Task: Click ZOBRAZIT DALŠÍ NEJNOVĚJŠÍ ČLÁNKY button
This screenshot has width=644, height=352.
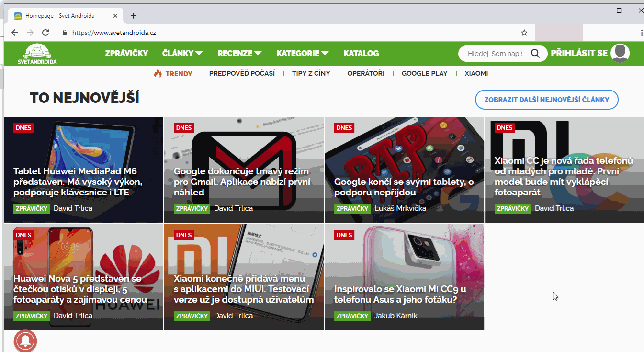Action: (547, 100)
